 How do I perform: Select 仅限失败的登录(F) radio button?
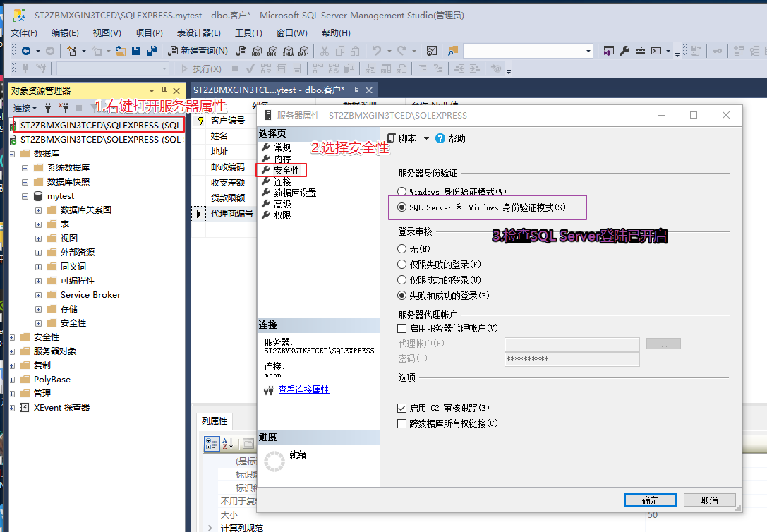[402, 265]
